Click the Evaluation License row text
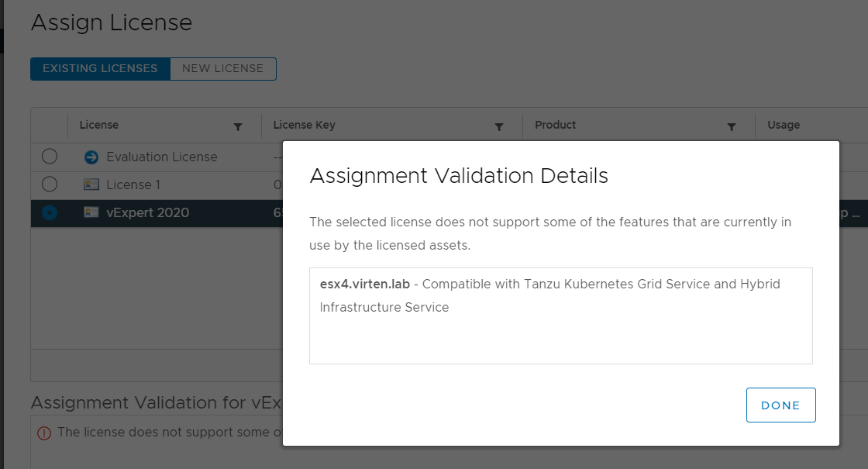This screenshot has height=469, width=868. point(162,157)
